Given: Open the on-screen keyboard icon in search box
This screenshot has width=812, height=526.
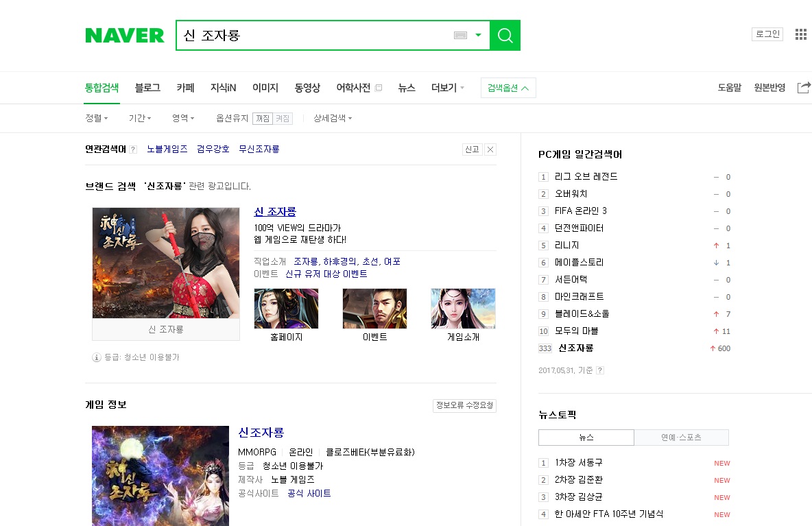Looking at the screenshot, I should 460,35.
